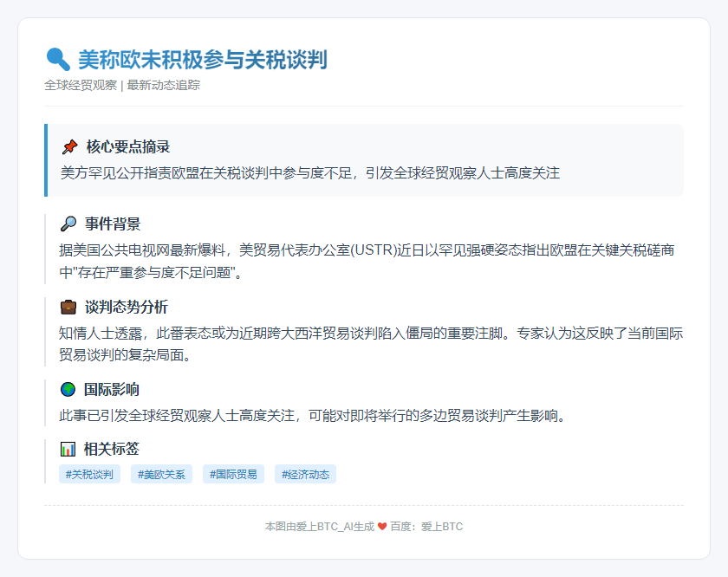
Task: Click the globe icon beside 国际影响
Action: coord(68,390)
